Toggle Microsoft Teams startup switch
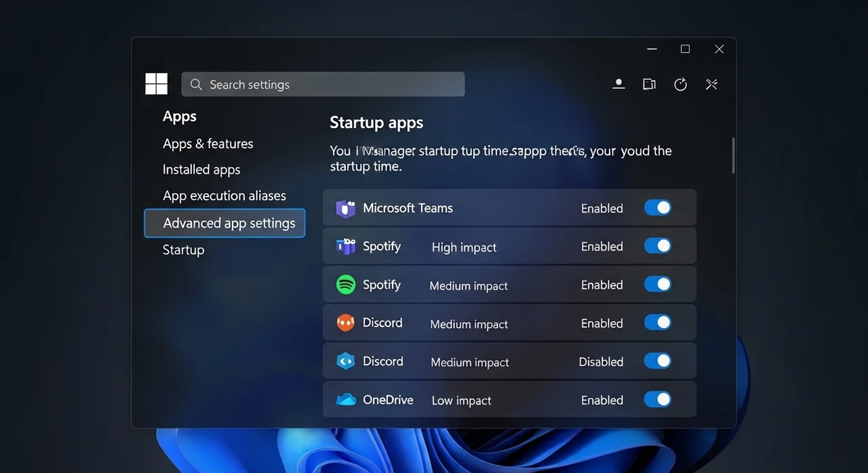The image size is (868, 473). [x=657, y=208]
